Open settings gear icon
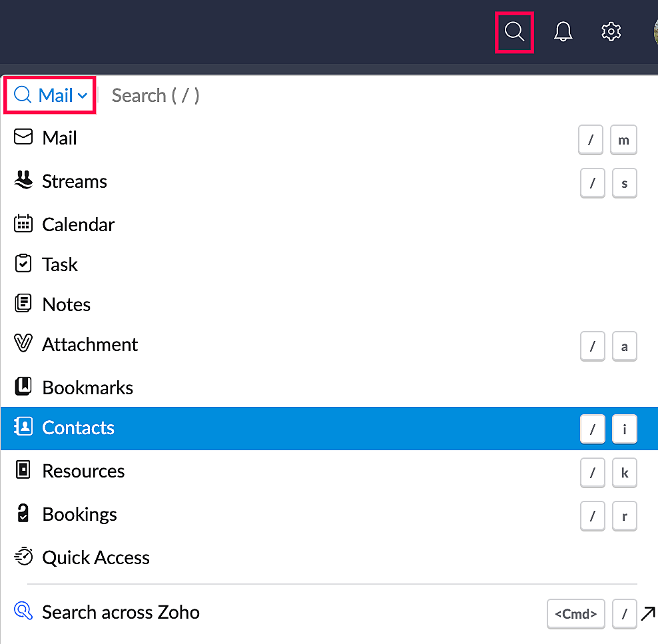 click(x=611, y=31)
